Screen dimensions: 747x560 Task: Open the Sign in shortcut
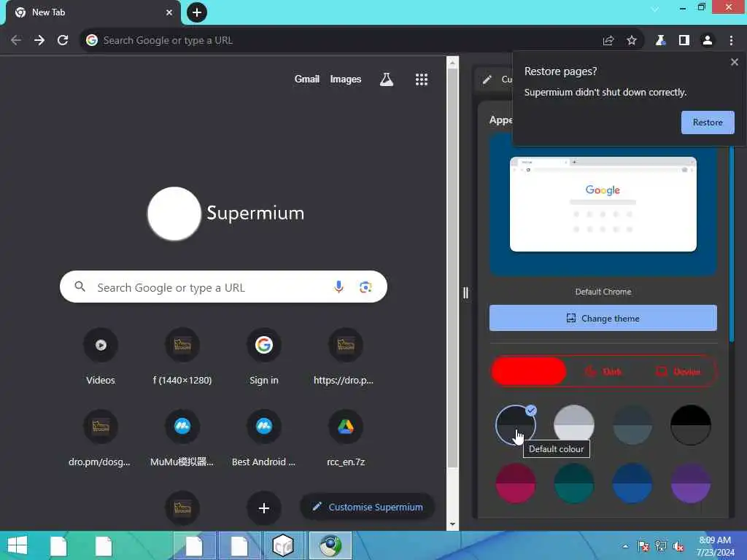click(264, 356)
